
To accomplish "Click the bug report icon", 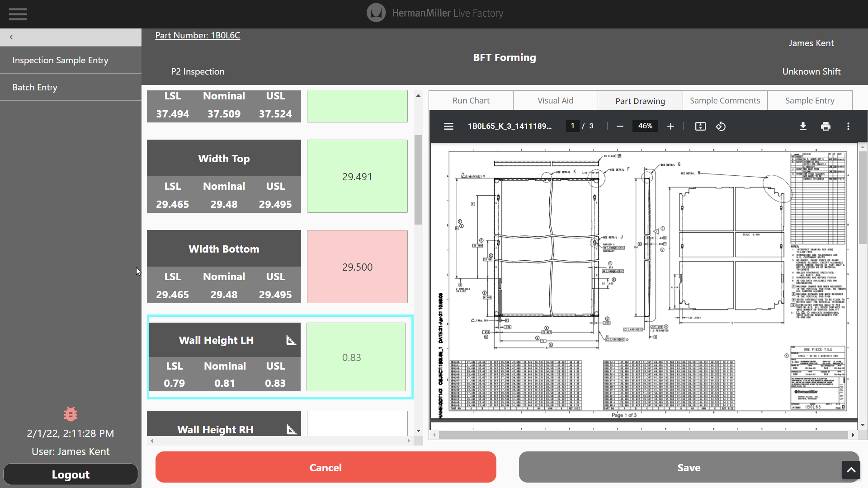I will click(x=71, y=414).
